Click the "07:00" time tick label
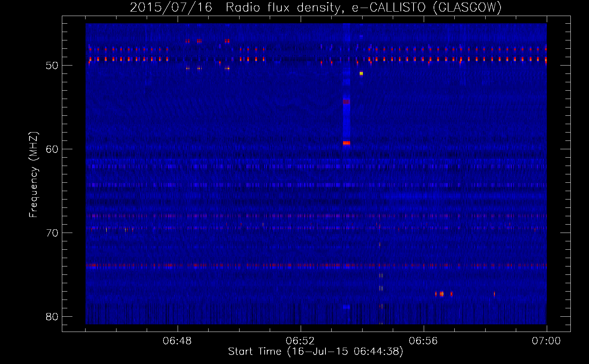589x364 pixels. [546, 341]
